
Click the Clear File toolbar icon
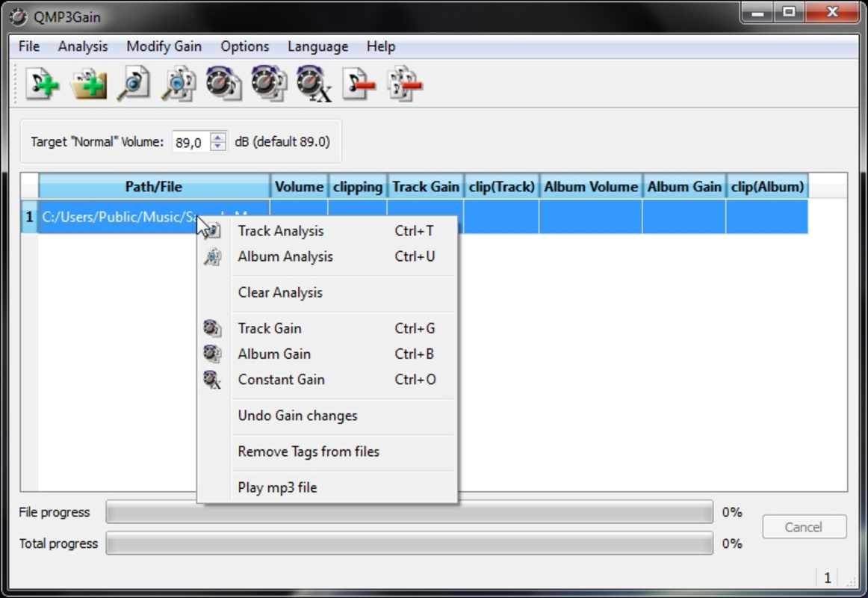[x=359, y=84]
